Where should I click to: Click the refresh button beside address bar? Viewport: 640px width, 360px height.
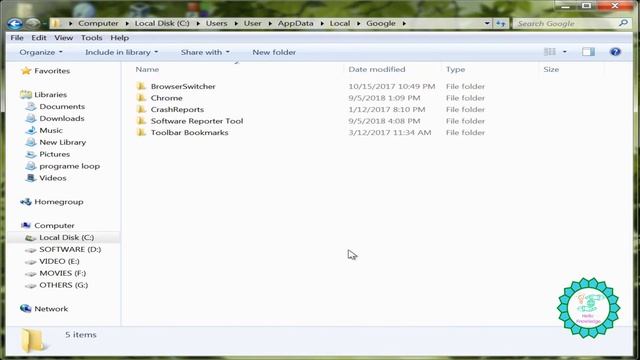pos(501,24)
